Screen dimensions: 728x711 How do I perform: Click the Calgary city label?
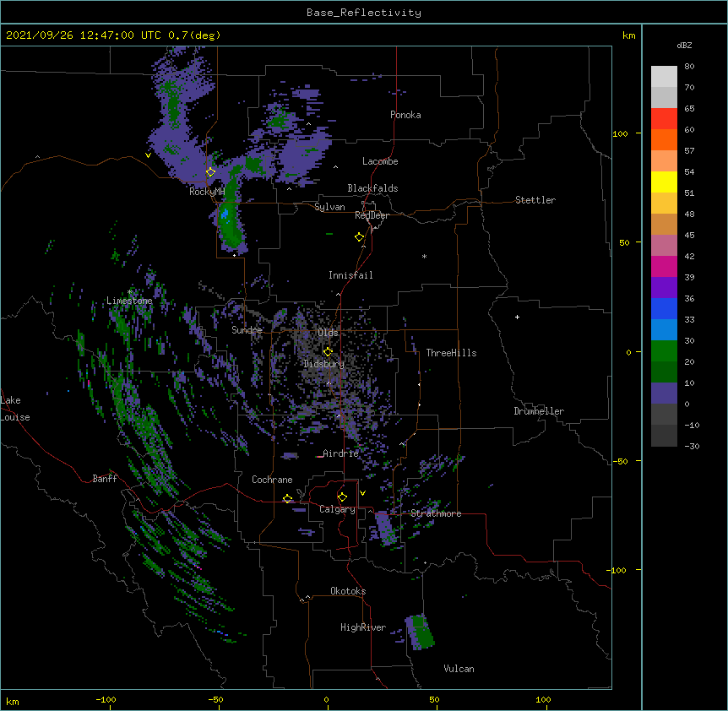click(x=337, y=509)
